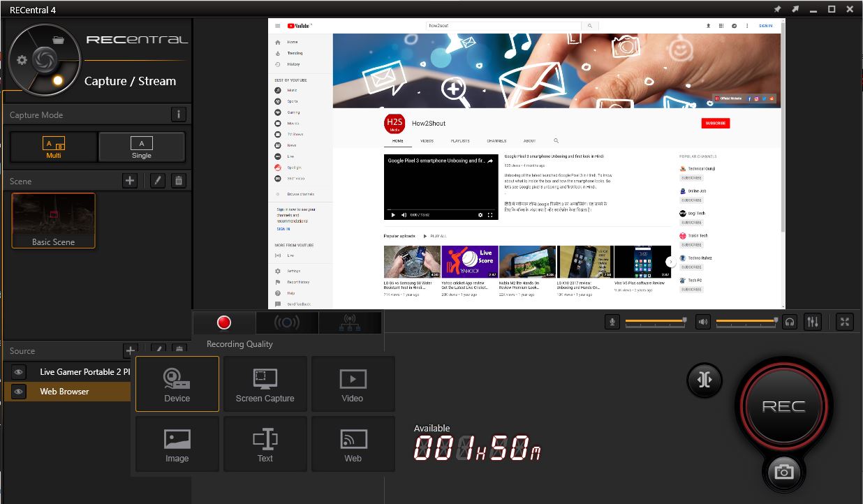Image resolution: width=863 pixels, height=504 pixels.
Task: Choose Device as source type
Action: (177, 384)
